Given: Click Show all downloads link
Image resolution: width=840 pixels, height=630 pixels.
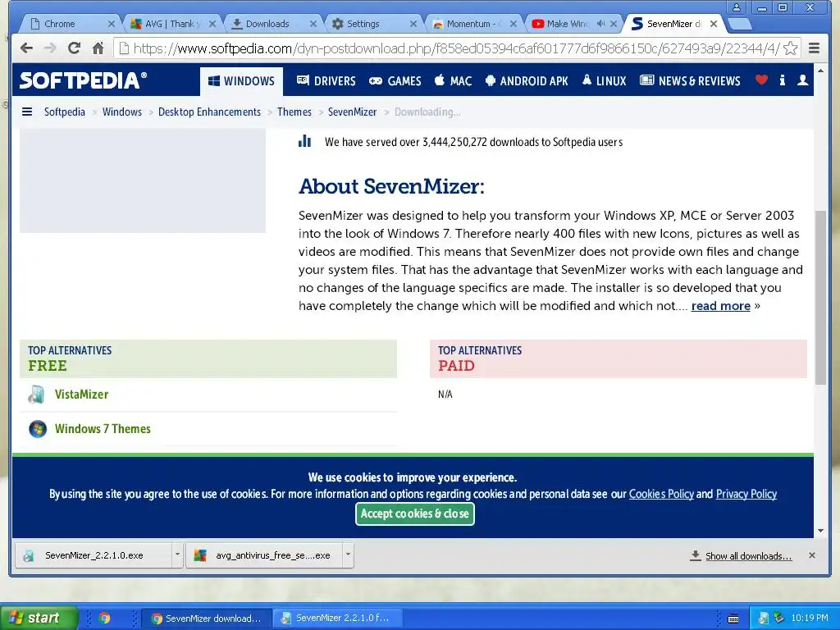Looking at the screenshot, I should point(748,556).
